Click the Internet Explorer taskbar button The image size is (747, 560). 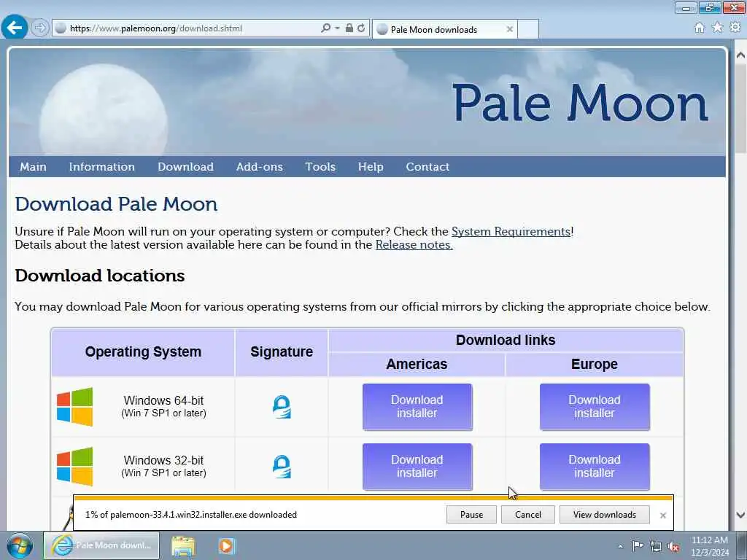point(101,545)
